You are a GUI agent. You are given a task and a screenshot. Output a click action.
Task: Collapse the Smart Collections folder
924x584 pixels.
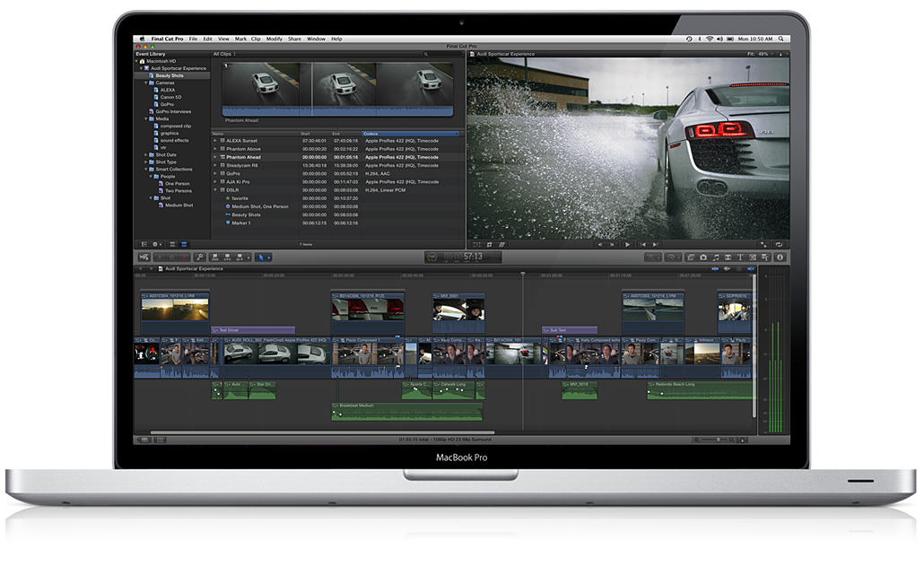click(147, 168)
